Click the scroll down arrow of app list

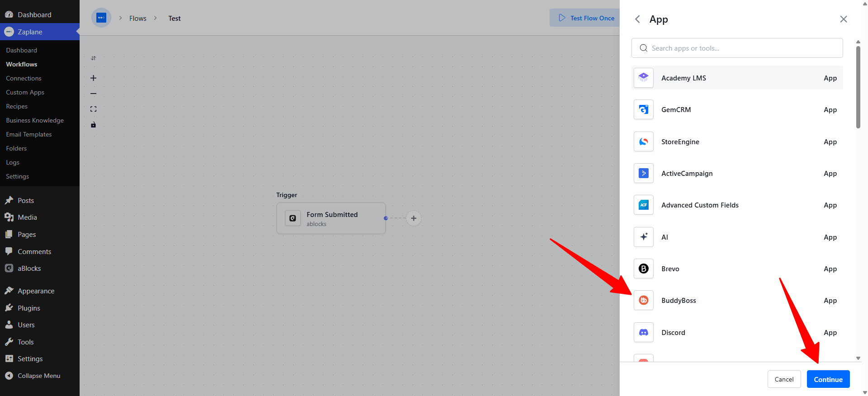(x=858, y=358)
